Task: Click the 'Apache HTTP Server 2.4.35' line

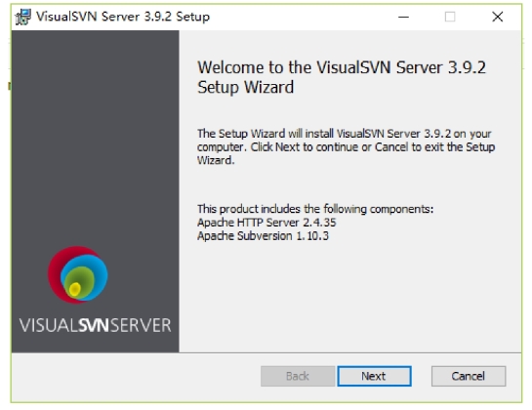Action: [x=266, y=223]
